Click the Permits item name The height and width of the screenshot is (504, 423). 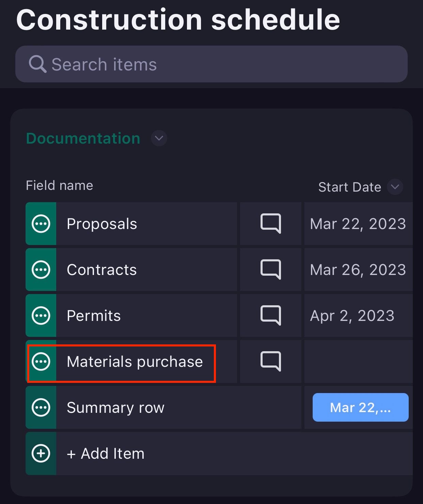(94, 316)
